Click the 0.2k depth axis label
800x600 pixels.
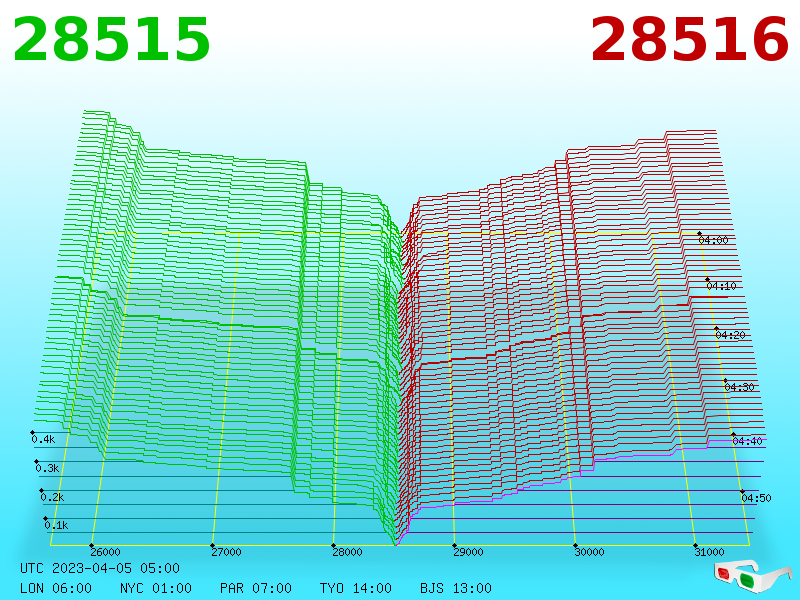(x=52, y=497)
